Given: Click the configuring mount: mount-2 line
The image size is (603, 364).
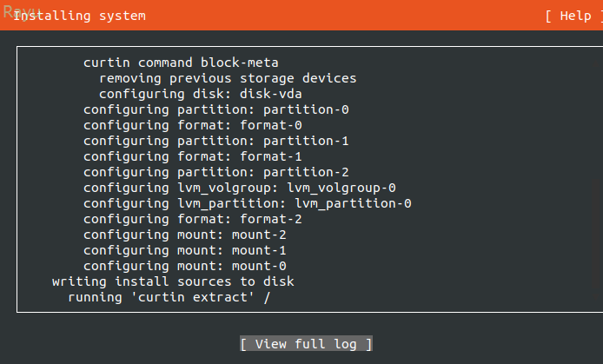Looking at the screenshot, I should 185,235.
